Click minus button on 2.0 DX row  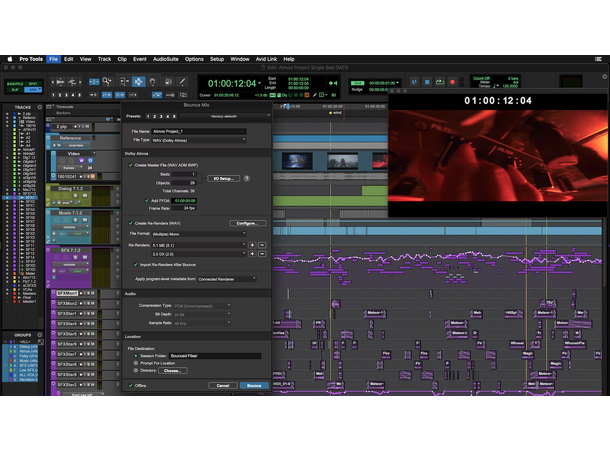click(x=262, y=254)
